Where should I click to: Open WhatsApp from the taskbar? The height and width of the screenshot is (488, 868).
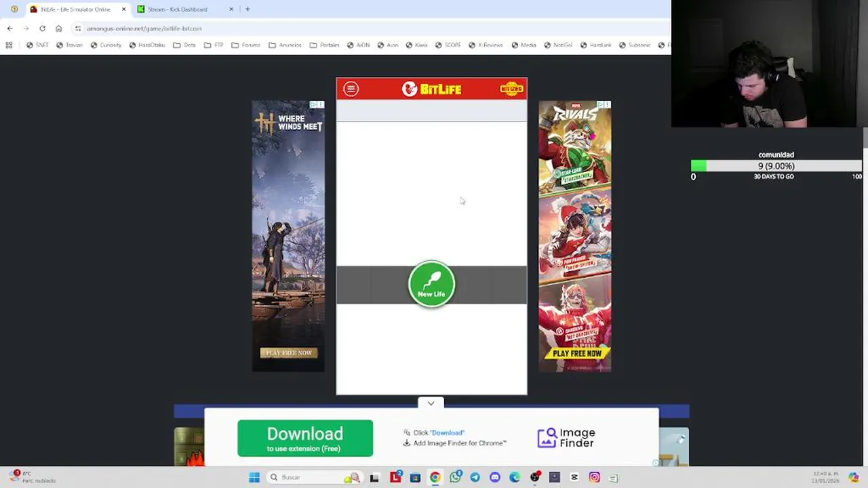(455, 477)
